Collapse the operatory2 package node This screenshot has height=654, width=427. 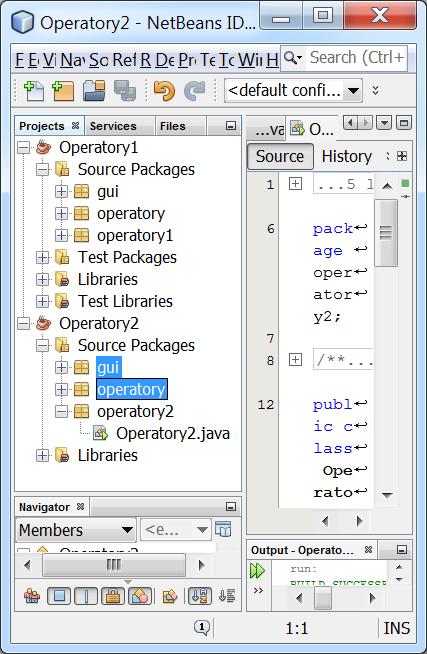click(61, 411)
